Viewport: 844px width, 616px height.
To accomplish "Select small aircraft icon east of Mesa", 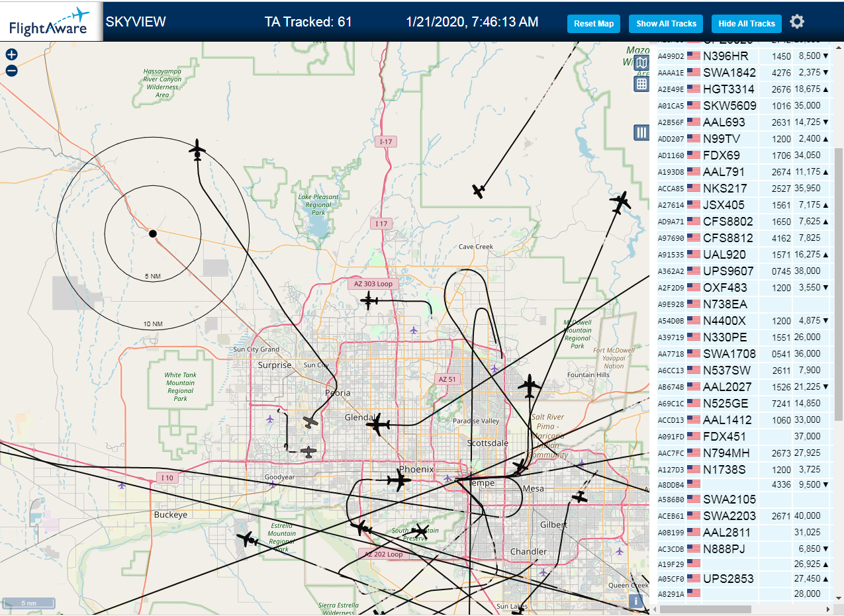I will (x=580, y=496).
